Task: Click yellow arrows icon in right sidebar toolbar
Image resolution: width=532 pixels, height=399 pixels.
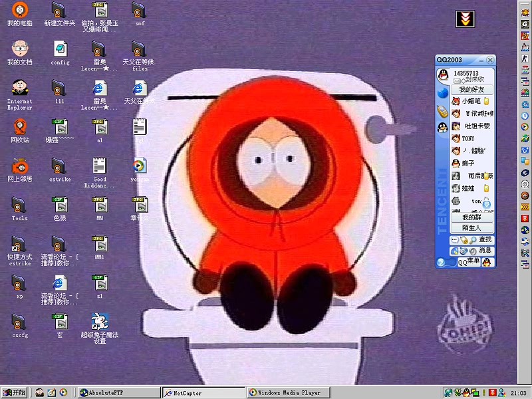Action: point(525,207)
